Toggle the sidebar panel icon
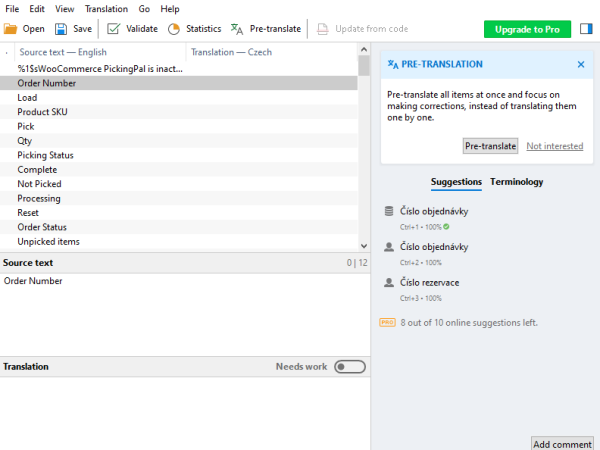The image size is (600, 450). [x=586, y=29]
